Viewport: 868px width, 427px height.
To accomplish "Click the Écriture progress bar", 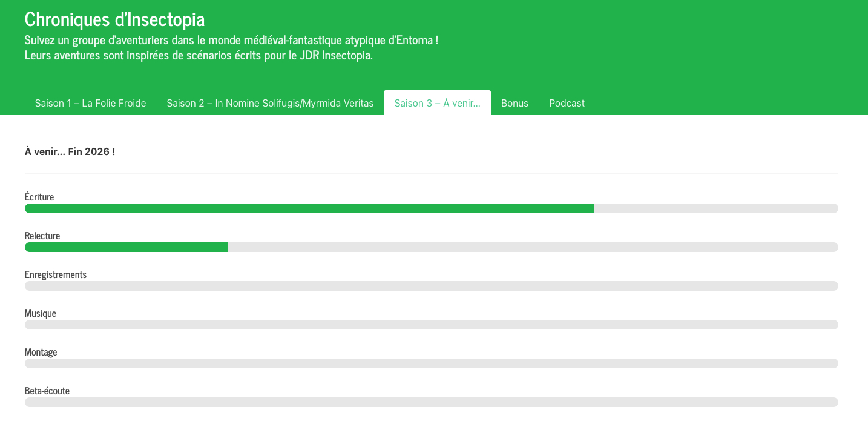I will [431, 208].
